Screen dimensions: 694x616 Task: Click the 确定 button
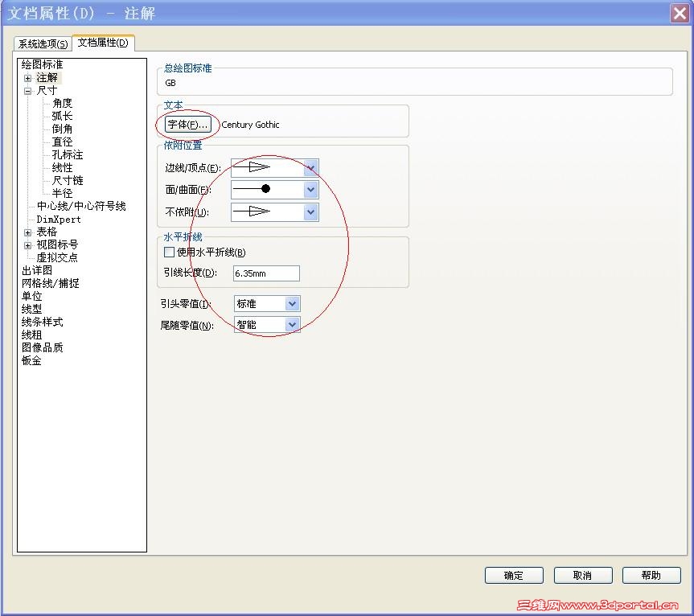coord(514,575)
